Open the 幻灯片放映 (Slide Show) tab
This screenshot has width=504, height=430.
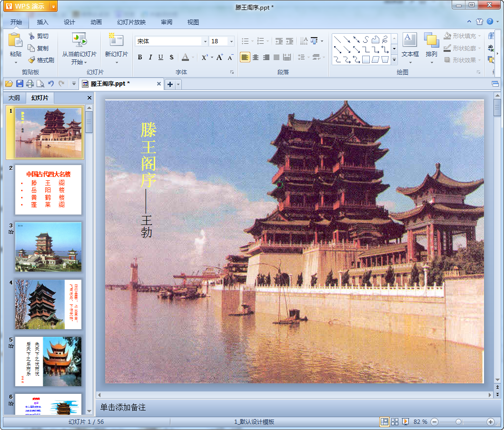[x=131, y=22]
